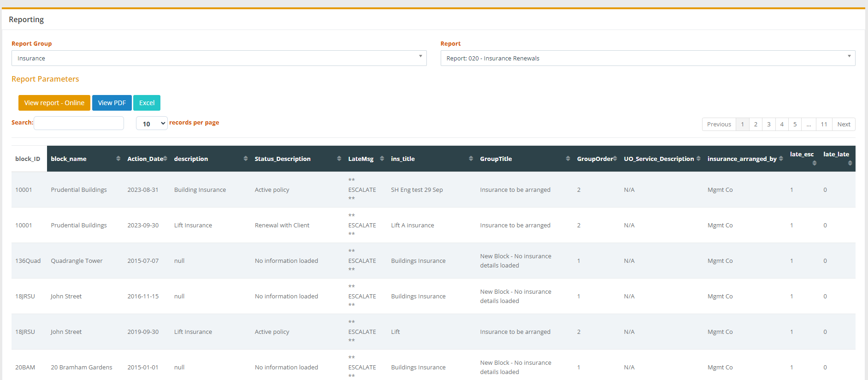Viewport: 868px width, 380px height.
Task: Sort by UO_Service_Description column arrows
Action: pos(698,159)
